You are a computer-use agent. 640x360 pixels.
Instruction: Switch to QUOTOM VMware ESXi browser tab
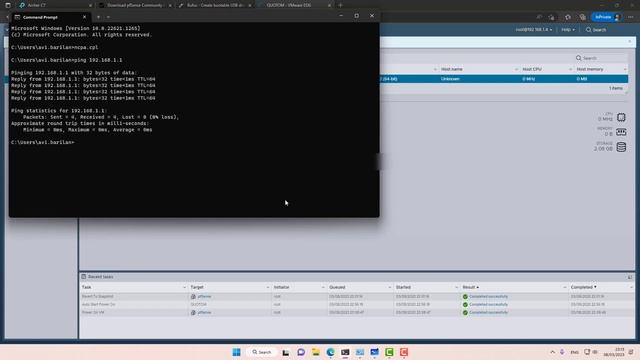point(294,5)
